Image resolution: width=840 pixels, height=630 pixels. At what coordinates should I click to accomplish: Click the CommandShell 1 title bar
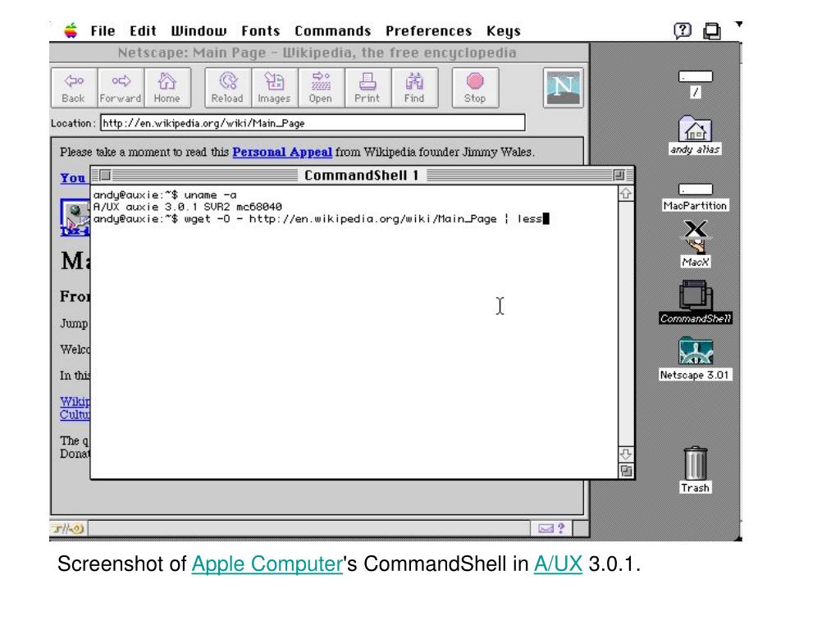point(362,176)
